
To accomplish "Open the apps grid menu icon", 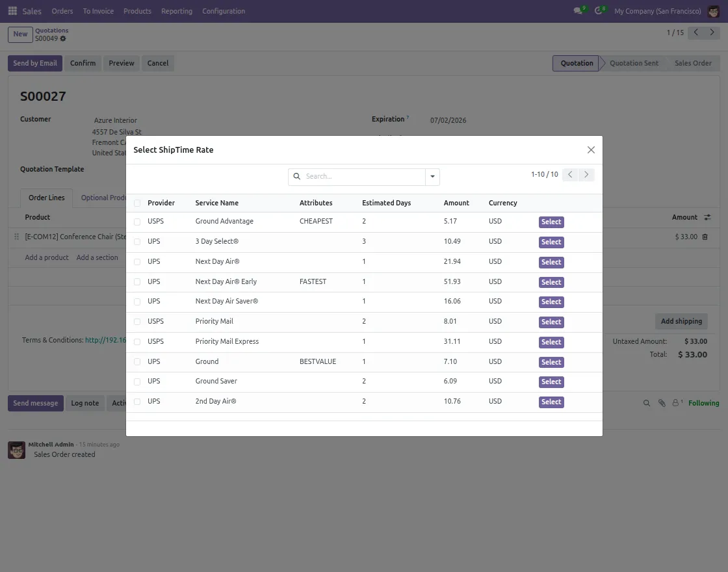I will 12,10.
